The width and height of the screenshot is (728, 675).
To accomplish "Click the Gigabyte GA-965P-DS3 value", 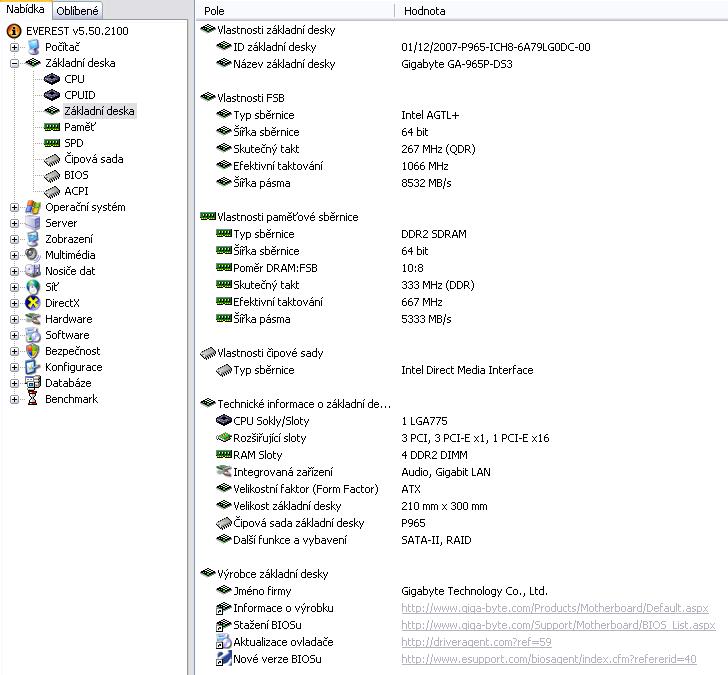I will point(457,64).
